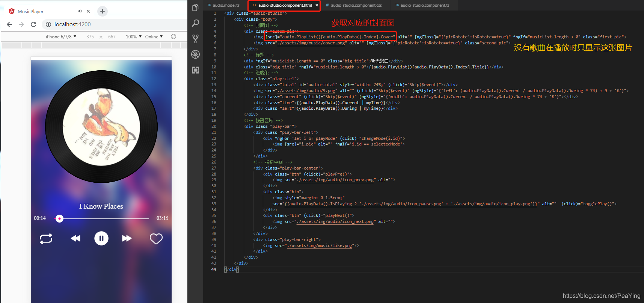Image resolution: width=644 pixels, height=303 pixels.
Task: Open the Extensions icon in VS Code sidebar
Action: coord(195,70)
